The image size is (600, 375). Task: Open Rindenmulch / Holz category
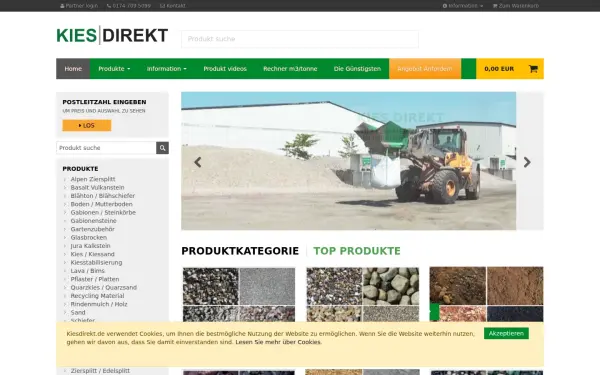point(99,304)
